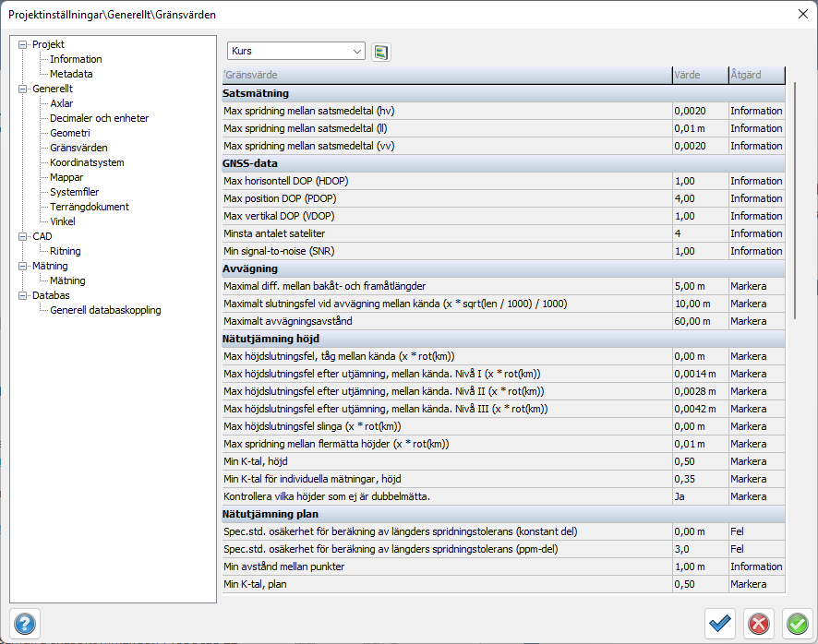Open Decimaler och enheter settings
Viewport: 818px width, 644px height.
tap(99, 118)
